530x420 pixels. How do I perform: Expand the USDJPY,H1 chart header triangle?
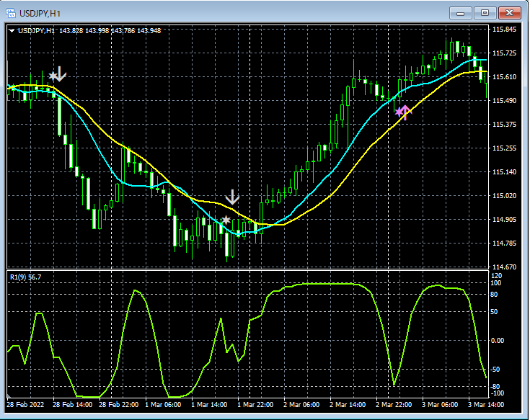click(x=12, y=31)
